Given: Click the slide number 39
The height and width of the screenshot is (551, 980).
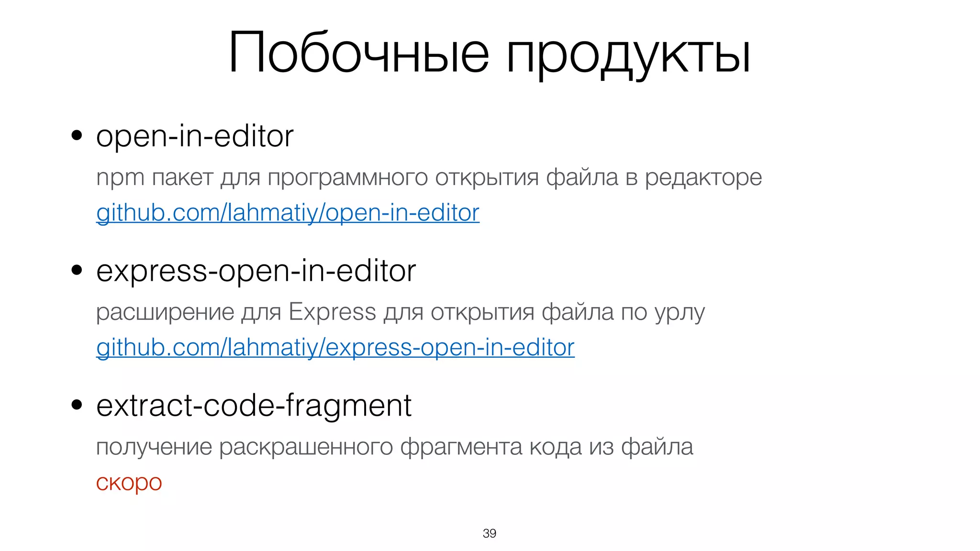Looking at the screenshot, I should point(490,533).
